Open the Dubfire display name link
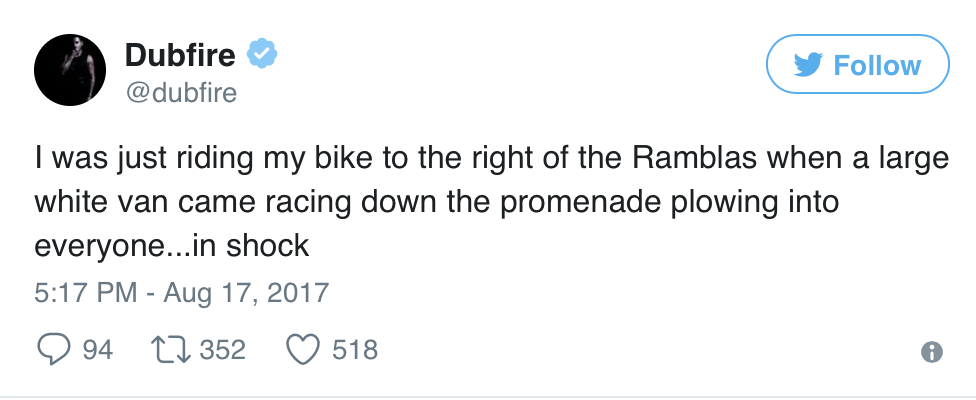 tap(183, 56)
